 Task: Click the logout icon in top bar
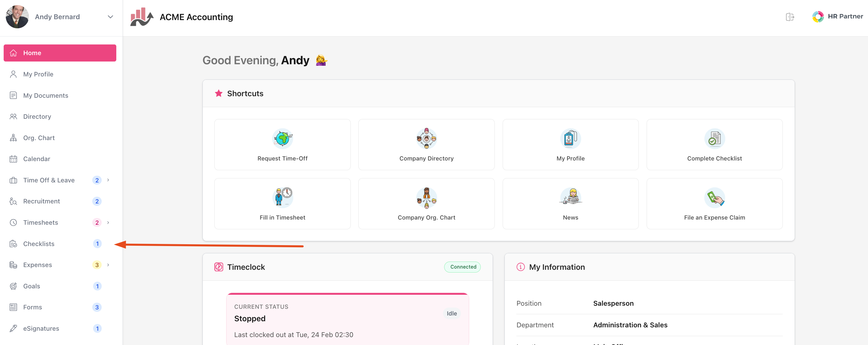[x=790, y=17]
